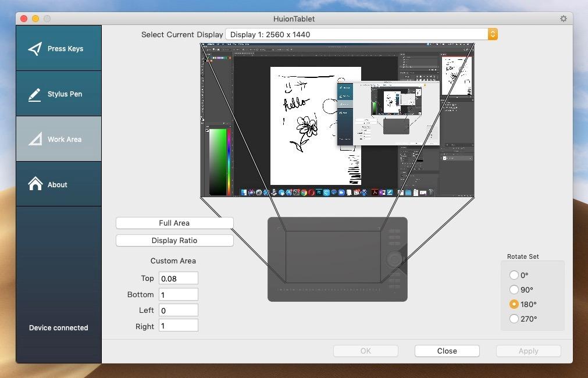Choose the 270° rotation radio button
This screenshot has height=378, width=588.
tap(514, 319)
